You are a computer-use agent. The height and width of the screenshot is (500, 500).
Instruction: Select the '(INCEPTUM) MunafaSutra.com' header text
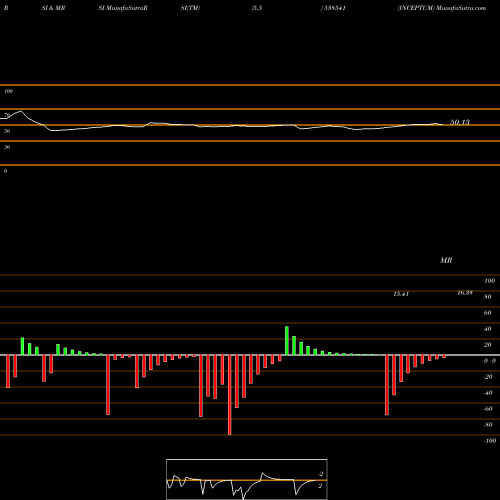click(x=442, y=8)
